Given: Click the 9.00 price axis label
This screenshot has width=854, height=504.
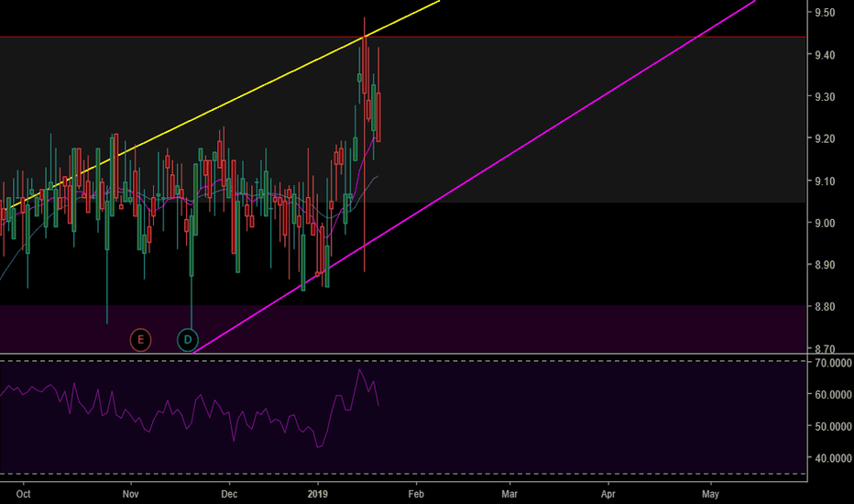Looking at the screenshot, I should click(x=825, y=223).
